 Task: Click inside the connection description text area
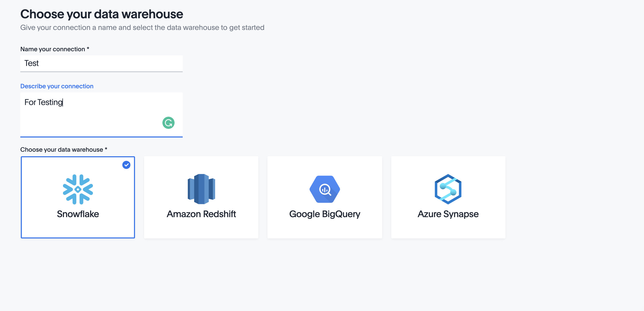pyautogui.click(x=101, y=114)
